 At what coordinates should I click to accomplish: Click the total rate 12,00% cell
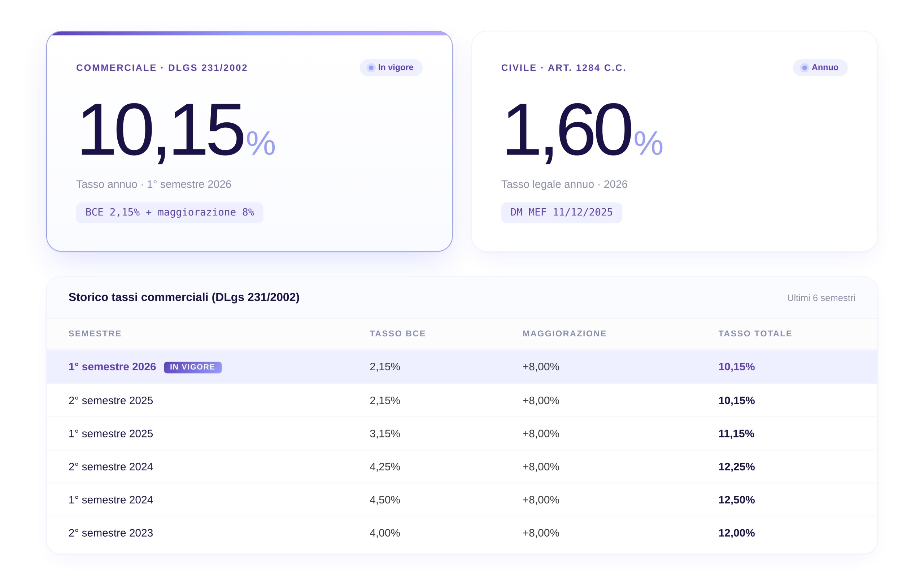click(x=736, y=533)
